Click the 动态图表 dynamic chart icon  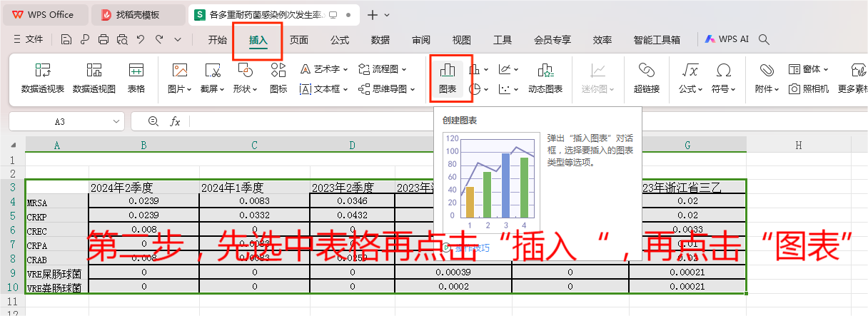click(545, 78)
